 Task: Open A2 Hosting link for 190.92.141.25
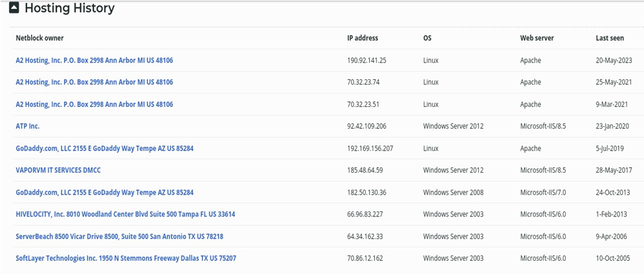pyautogui.click(x=95, y=60)
